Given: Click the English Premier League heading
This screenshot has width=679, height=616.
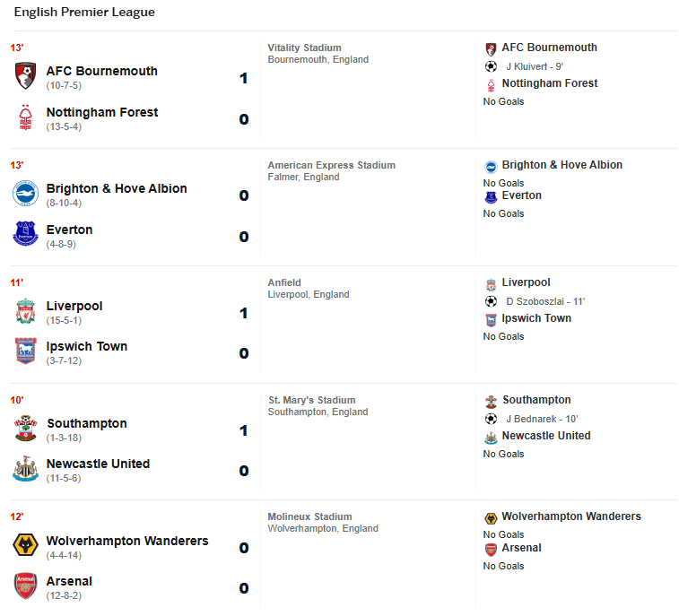Looking at the screenshot, I should [x=84, y=13].
